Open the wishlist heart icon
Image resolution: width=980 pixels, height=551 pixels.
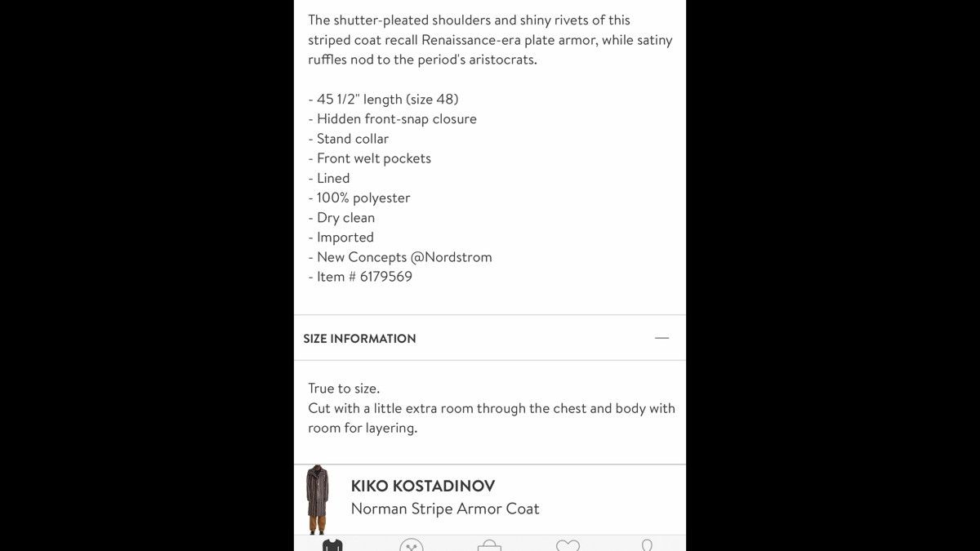coord(568,545)
